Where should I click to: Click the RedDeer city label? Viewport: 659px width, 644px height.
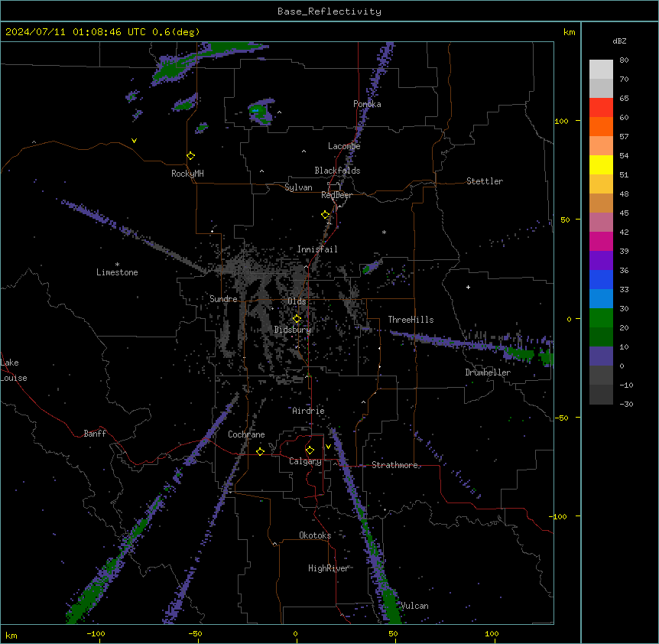[x=336, y=195]
